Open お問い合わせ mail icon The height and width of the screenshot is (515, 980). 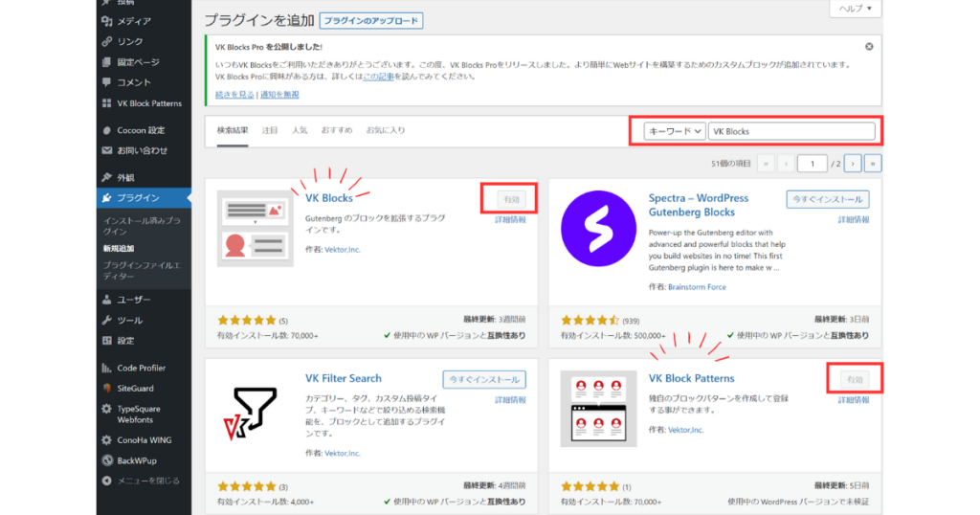pos(107,150)
